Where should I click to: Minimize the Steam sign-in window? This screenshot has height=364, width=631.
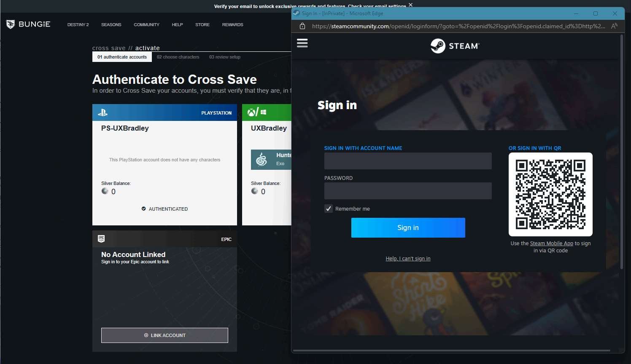[x=577, y=13]
